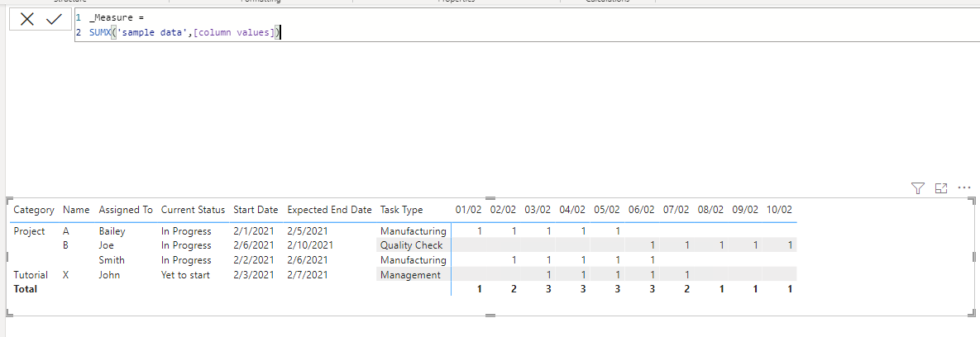
Task: Sort by the Category column header
Action: pyautogui.click(x=34, y=210)
